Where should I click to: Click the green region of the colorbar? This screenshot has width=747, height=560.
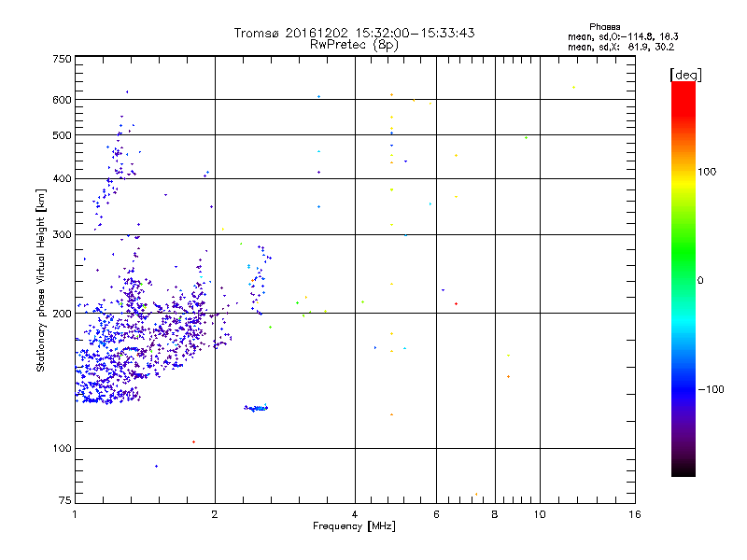[684, 252]
